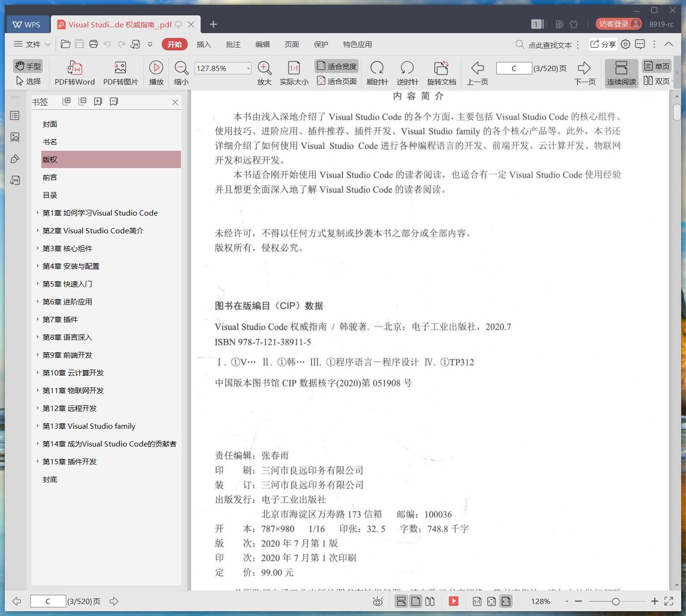This screenshot has width=686, height=616.
Task: Add bookmark icon in 书签 panel
Action: (x=98, y=101)
